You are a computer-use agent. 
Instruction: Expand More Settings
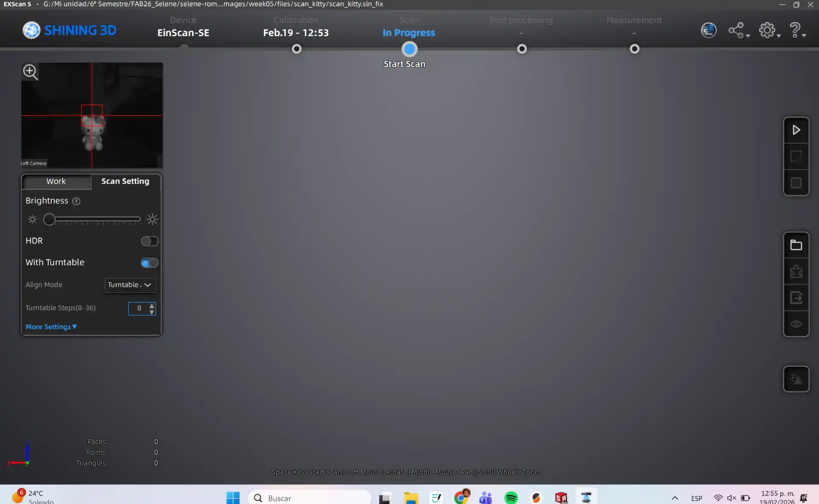51,327
